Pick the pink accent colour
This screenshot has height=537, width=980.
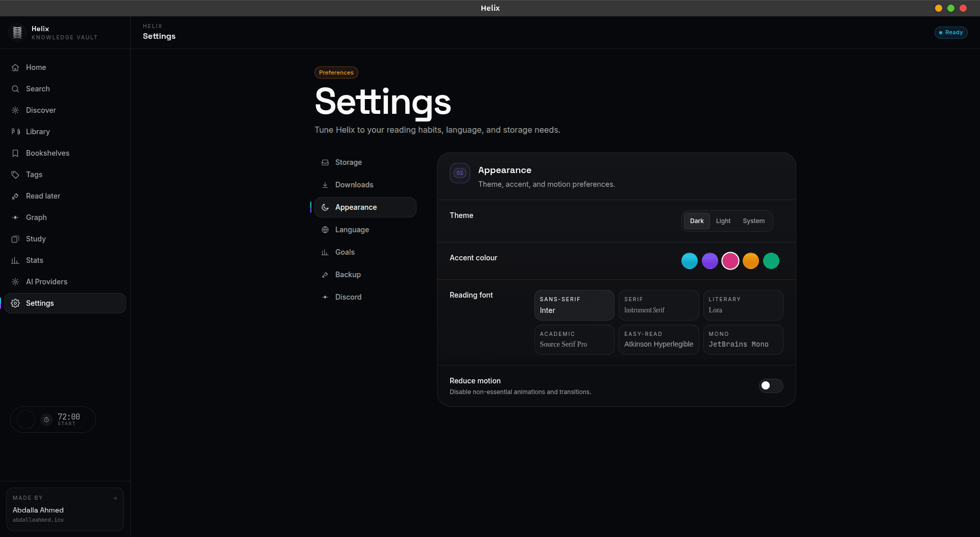[730, 261]
